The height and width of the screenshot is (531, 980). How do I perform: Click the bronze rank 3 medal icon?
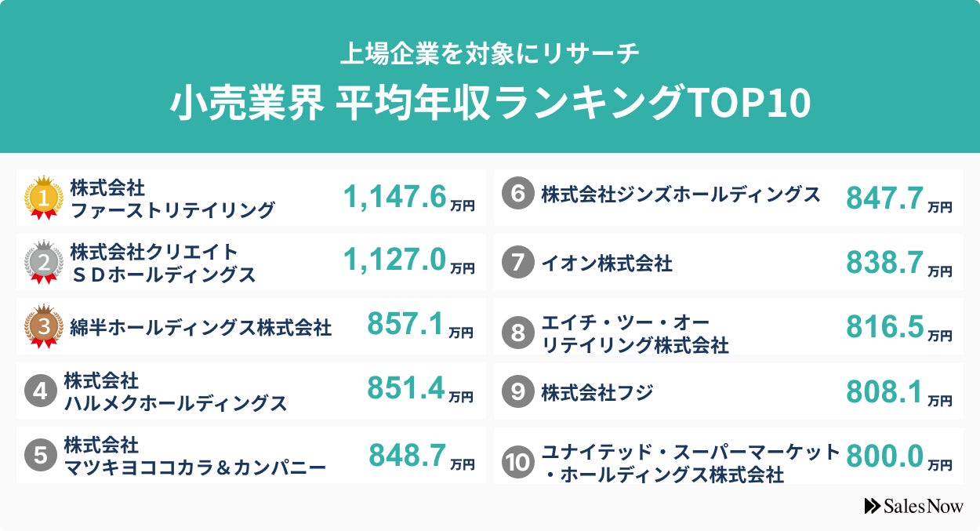coord(44,327)
